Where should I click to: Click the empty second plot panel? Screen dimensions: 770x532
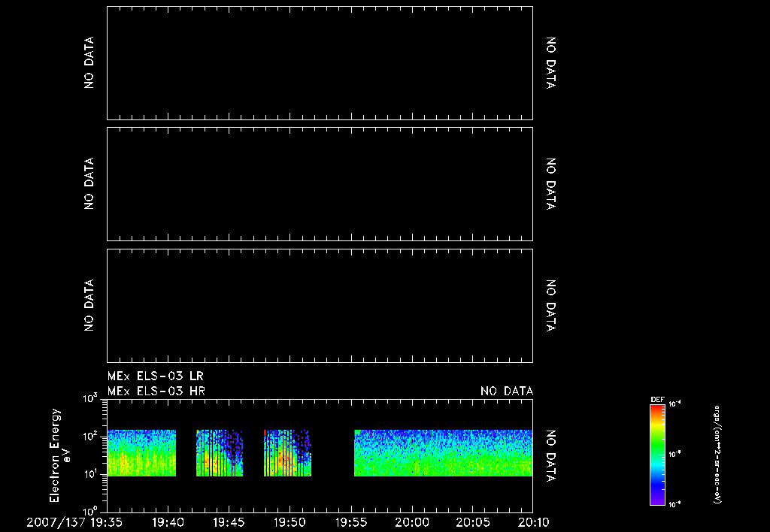click(x=320, y=184)
